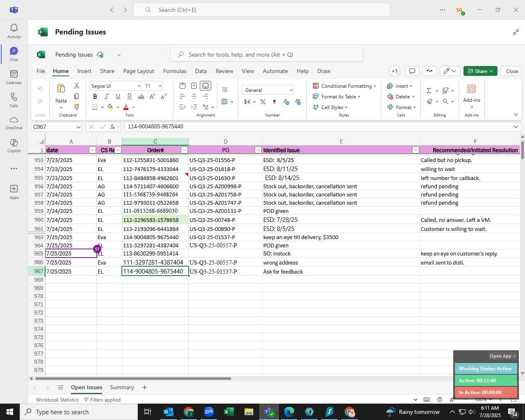Image resolution: width=525 pixels, height=420 pixels.
Task: Toggle Bottom Align
Action: click(205, 86)
